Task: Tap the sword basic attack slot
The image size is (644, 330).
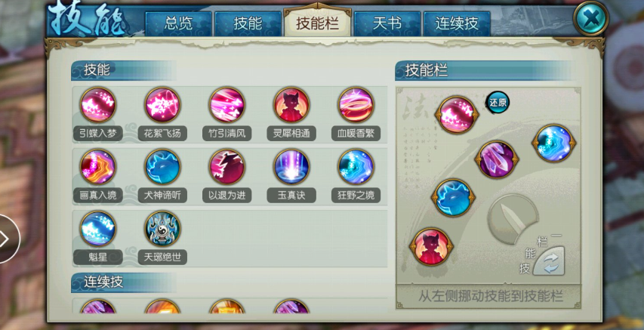Action: (x=513, y=219)
